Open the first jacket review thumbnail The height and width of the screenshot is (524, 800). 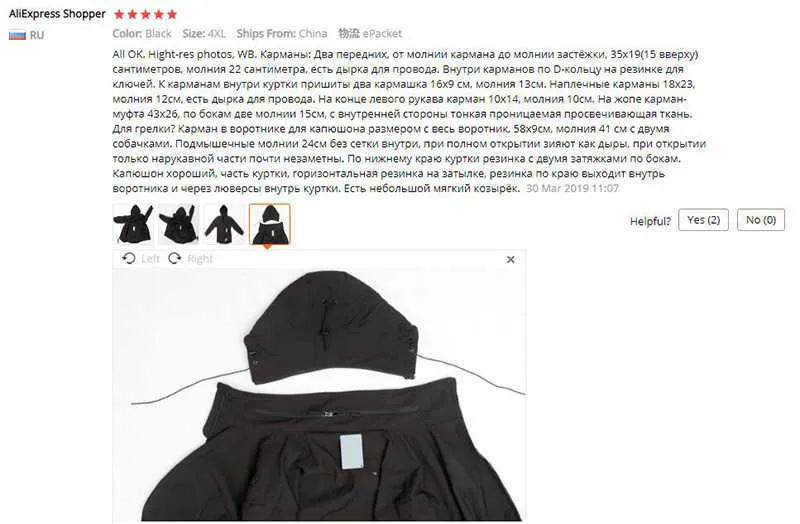[133, 224]
